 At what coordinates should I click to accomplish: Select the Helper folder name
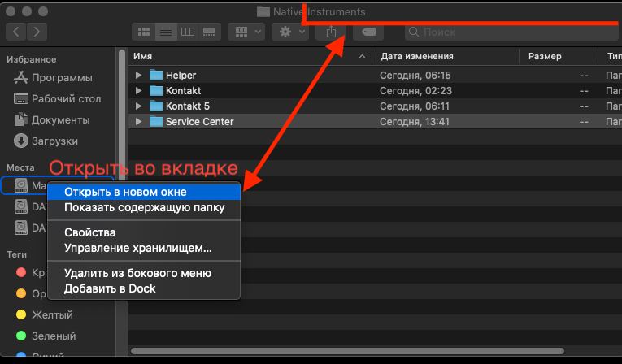[x=181, y=76]
